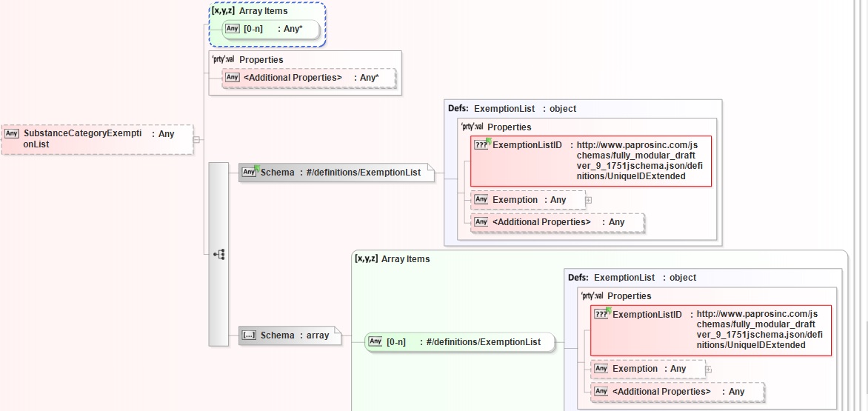Expand the Exemption node under the Schema reference definition
The image size is (868, 411).
coord(589,200)
